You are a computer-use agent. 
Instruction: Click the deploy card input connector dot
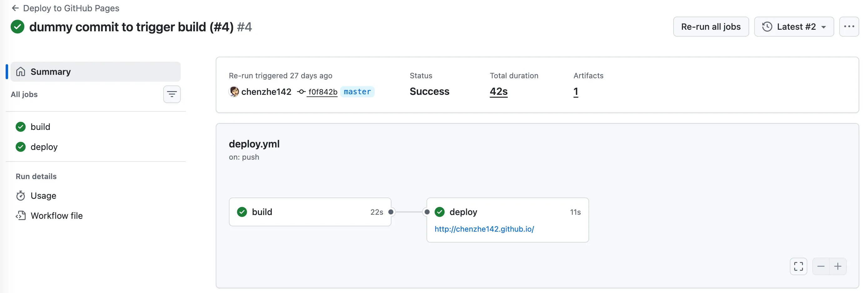(x=427, y=212)
